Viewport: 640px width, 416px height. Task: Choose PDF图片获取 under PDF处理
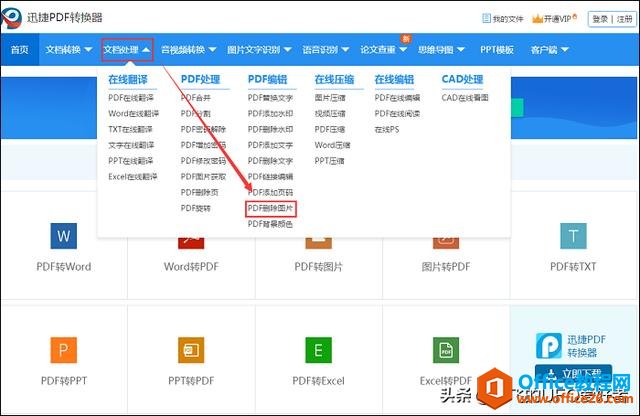(203, 176)
